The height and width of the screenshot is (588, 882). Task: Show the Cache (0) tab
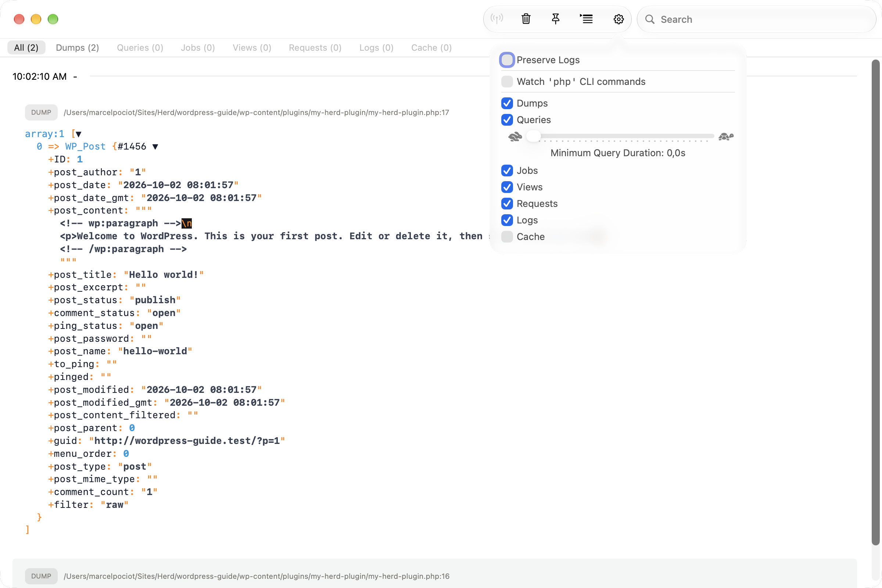(x=431, y=48)
